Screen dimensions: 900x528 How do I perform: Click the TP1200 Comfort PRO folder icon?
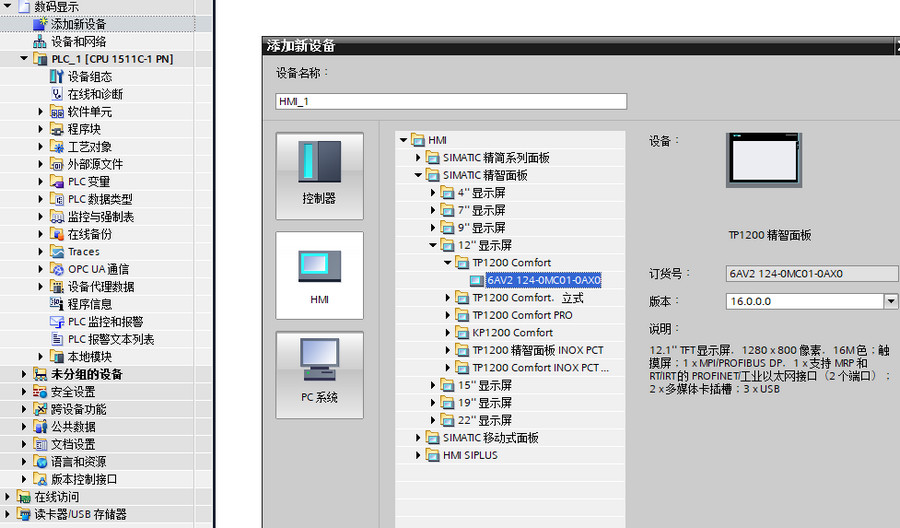point(462,315)
